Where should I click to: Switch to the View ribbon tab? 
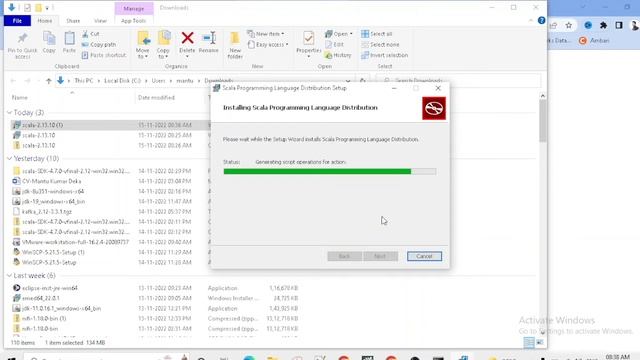(x=100, y=21)
